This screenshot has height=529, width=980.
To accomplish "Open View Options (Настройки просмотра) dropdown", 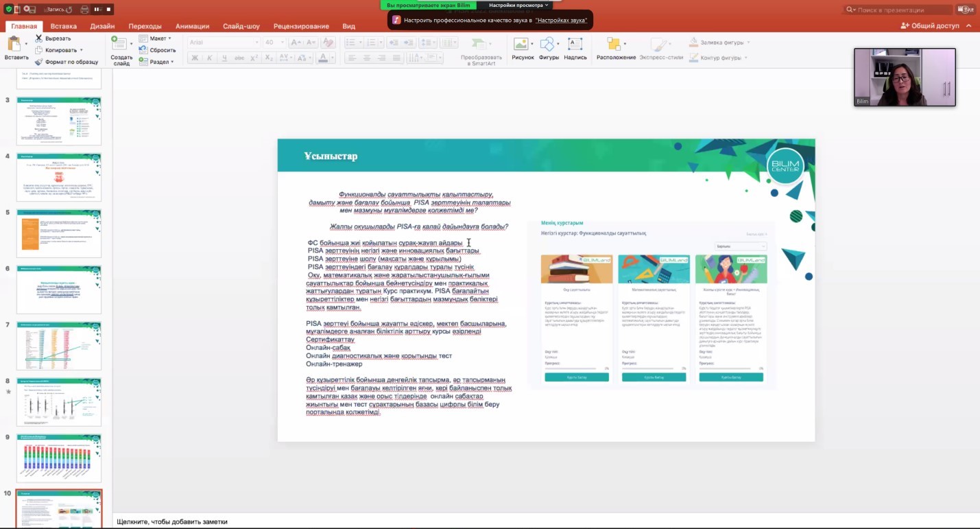I will coord(519,5).
